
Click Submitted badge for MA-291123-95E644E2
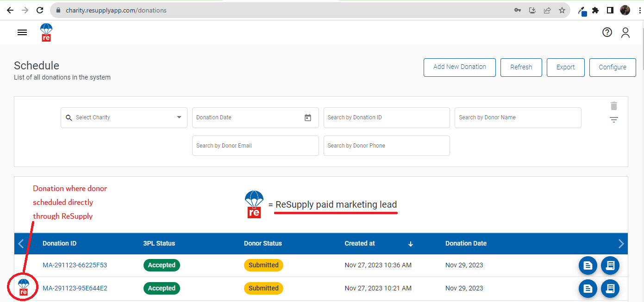tap(263, 288)
